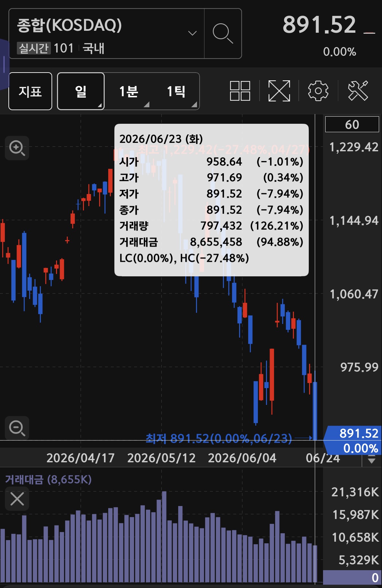Click the 2026/06/23 (화) tooltip date

coord(161,139)
